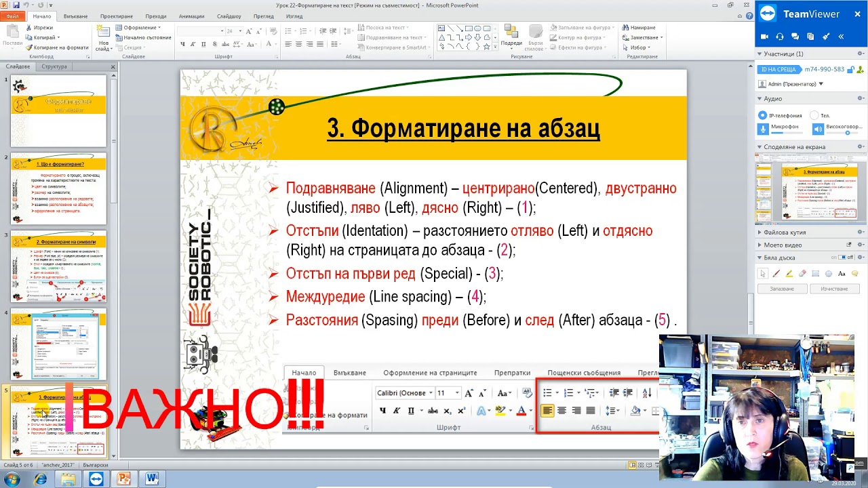Select whiteboard pen tool in TeamViewer
Screen dimensions: 868x488
click(776, 274)
